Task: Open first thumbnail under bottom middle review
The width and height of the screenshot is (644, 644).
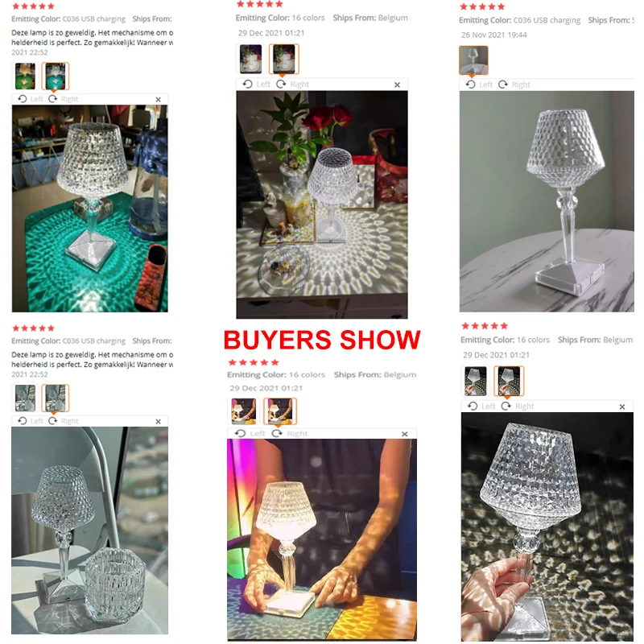Action: tap(244, 411)
